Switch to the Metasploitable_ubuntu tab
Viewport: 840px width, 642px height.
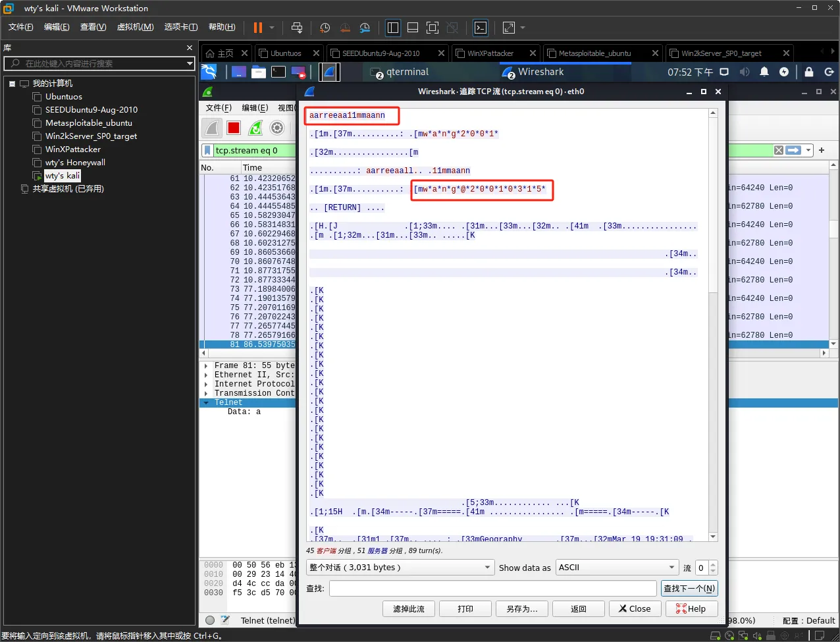tap(602, 53)
